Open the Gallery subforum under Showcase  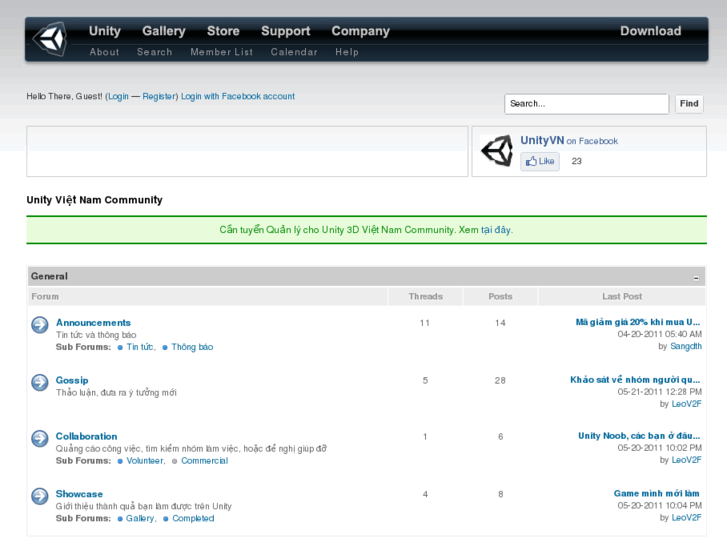click(140, 518)
